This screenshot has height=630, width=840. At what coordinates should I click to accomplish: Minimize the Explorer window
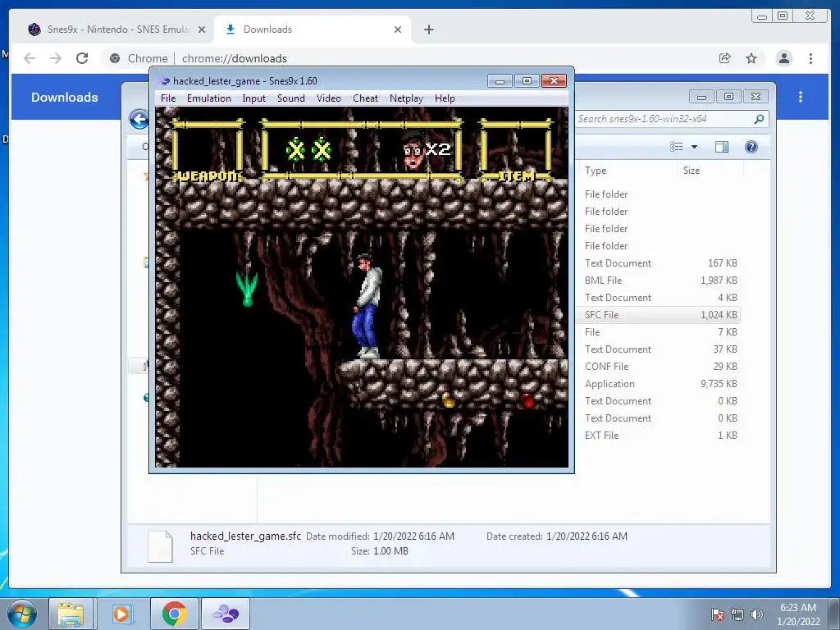click(x=701, y=97)
